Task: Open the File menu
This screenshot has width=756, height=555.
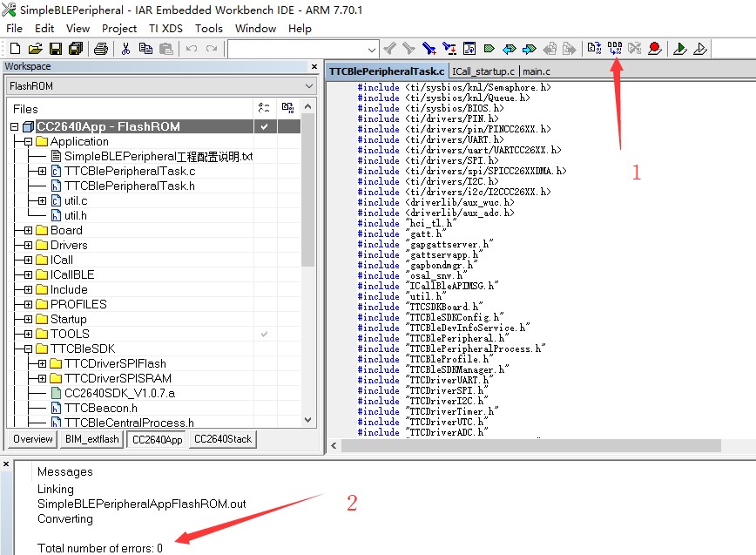Action: point(15,29)
